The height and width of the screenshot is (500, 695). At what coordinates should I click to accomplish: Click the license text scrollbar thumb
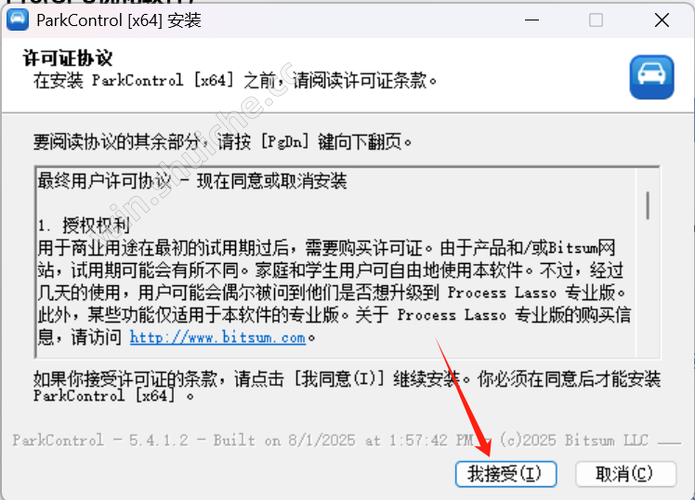(648, 205)
